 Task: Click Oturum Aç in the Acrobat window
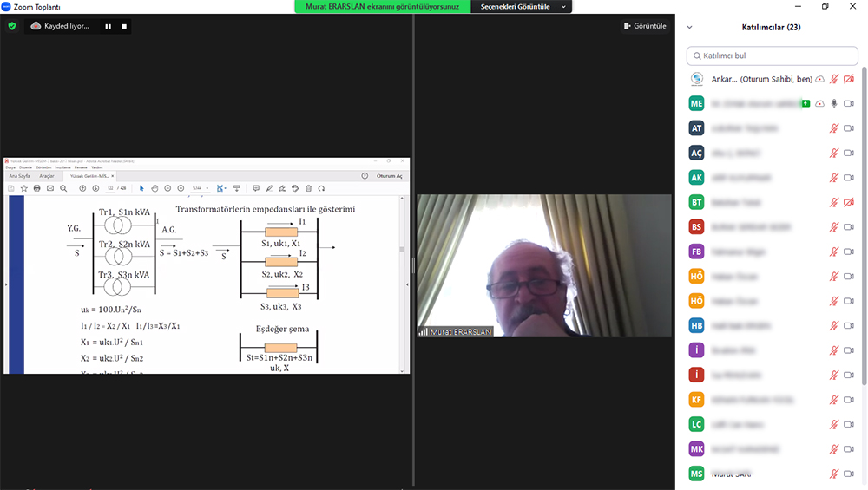[x=390, y=176]
